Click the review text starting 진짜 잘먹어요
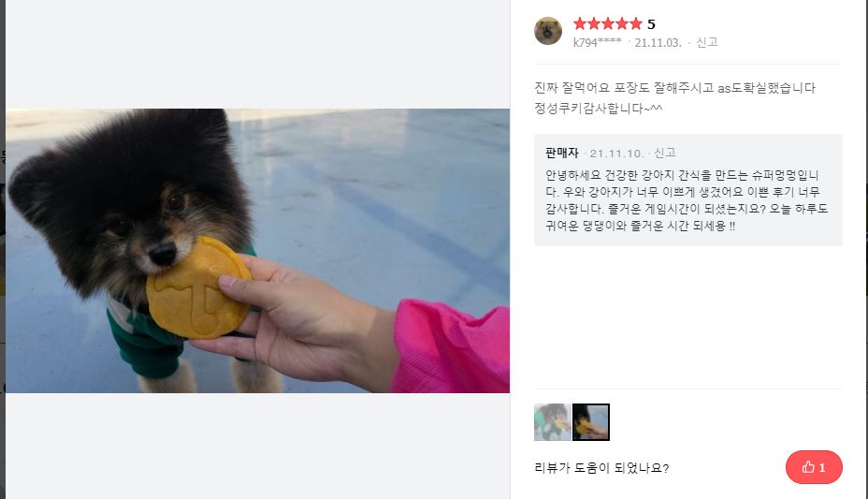Screen dimensions: 868x499 point(674,97)
